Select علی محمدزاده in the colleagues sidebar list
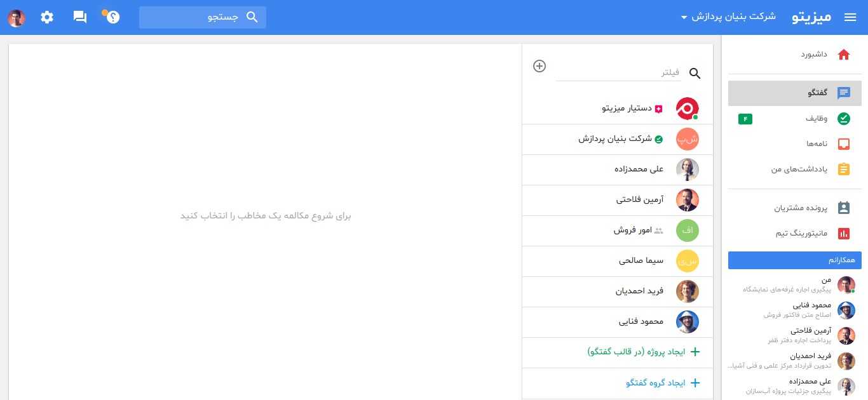Screen dimensions: 868x400 pos(795,386)
